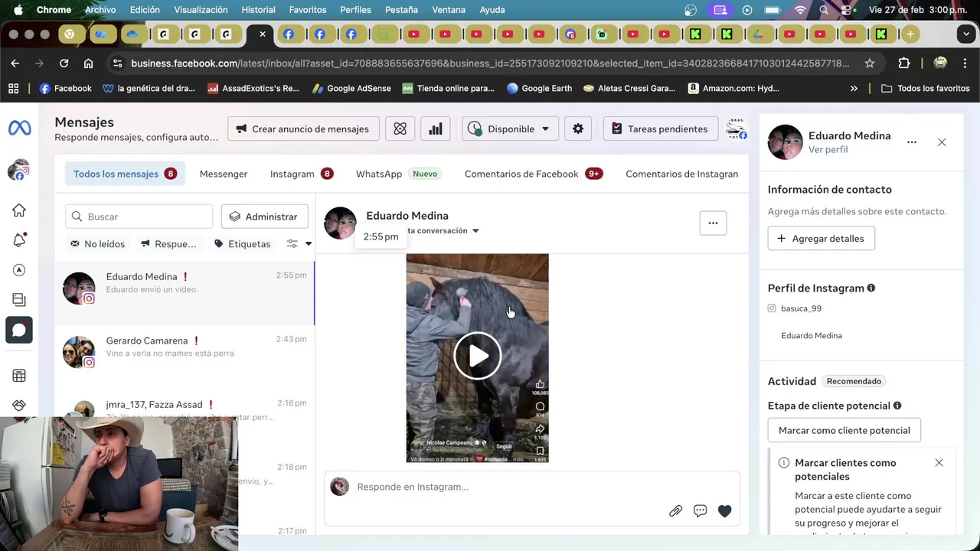
Task: Click Chrome home button
Action: click(x=88, y=64)
